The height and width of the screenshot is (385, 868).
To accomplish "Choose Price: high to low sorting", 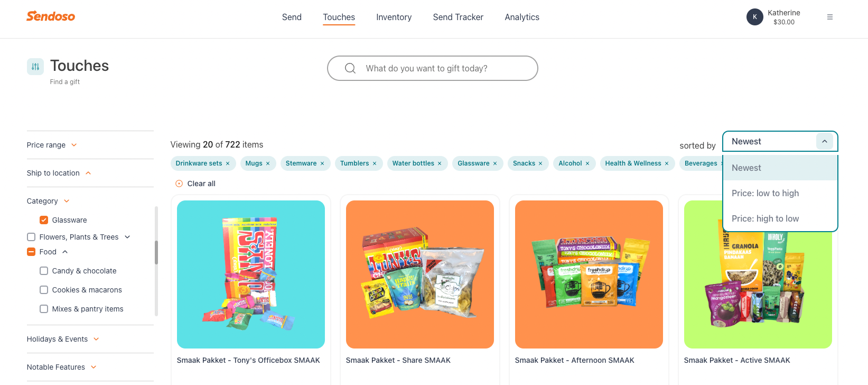I will (x=780, y=218).
